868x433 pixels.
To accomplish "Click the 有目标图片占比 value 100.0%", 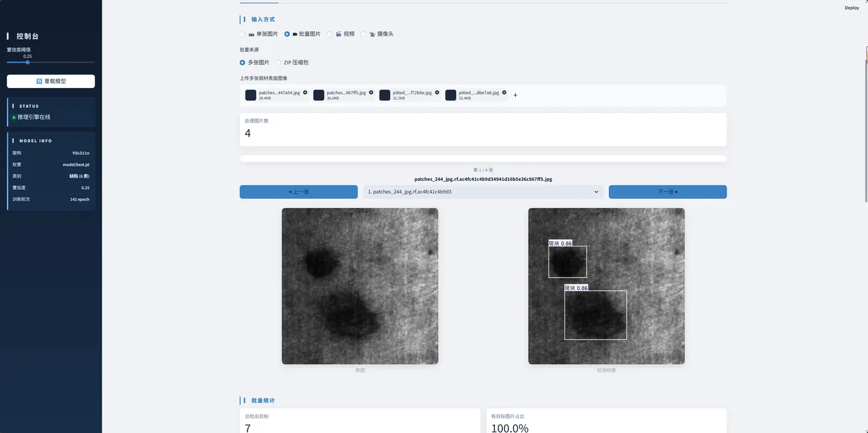I will 510,428.
